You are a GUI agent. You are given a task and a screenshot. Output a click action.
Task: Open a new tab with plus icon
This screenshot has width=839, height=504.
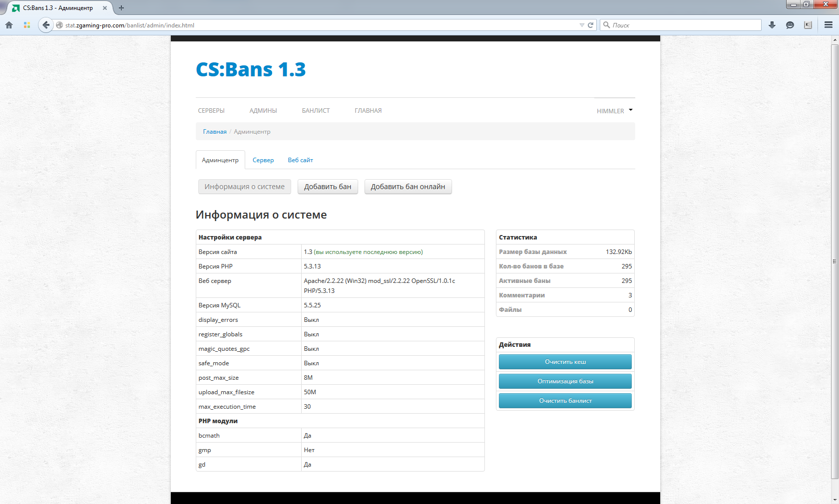click(121, 8)
